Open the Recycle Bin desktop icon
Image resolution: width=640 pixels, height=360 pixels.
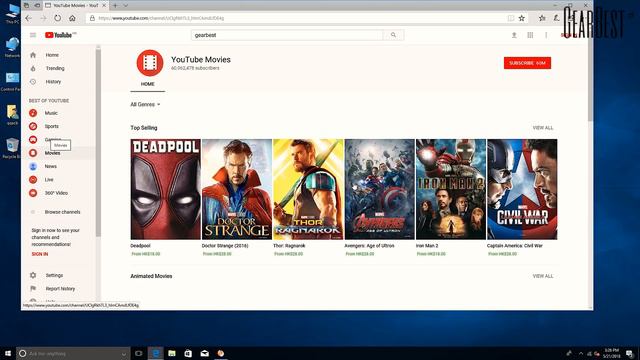(x=12, y=148)
